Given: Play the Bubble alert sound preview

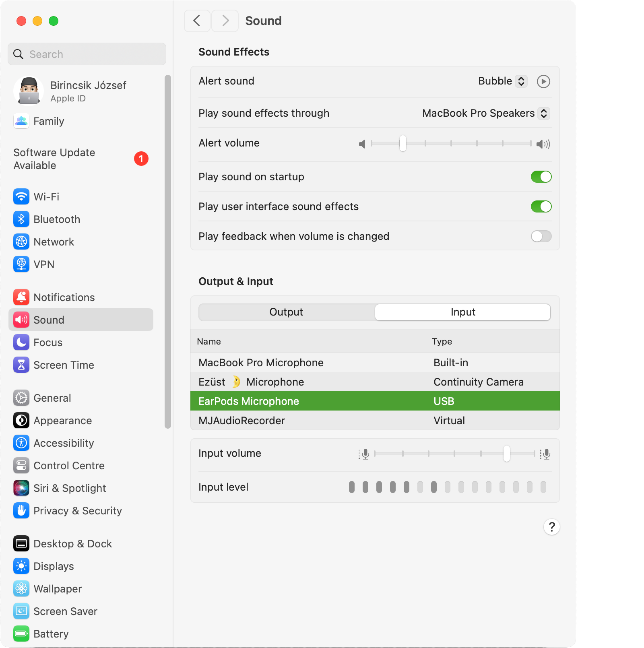Looking at the screenshot, I should click(543, 82).
